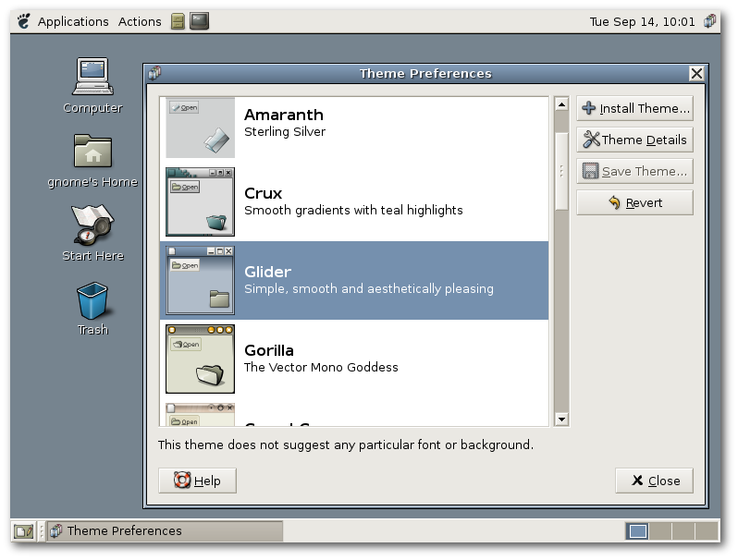The image size is (738, 560).
Task: Launch the terminal panel icon
Action: click(199, 21)
